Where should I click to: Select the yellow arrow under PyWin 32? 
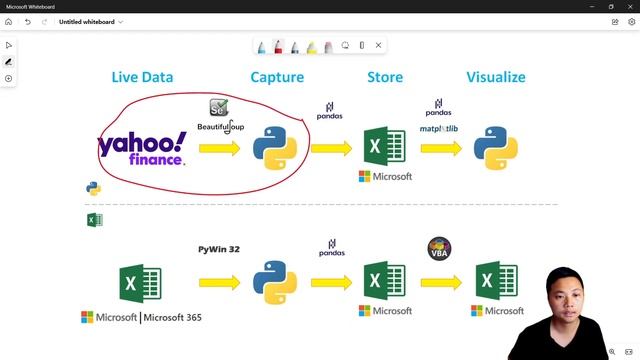[220, 282]
